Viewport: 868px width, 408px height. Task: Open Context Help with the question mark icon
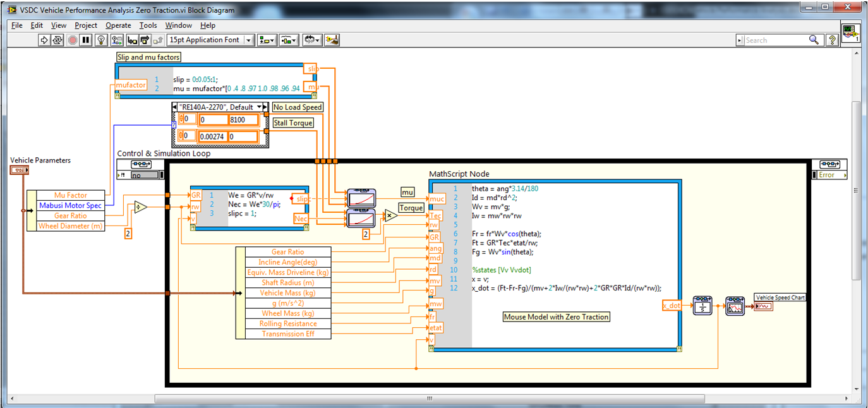[833, 40]
